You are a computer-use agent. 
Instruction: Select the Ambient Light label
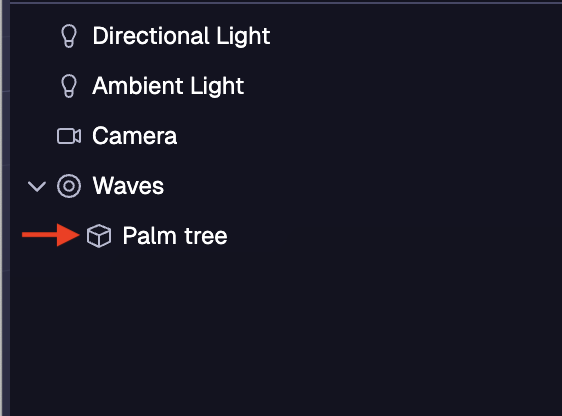168,86
